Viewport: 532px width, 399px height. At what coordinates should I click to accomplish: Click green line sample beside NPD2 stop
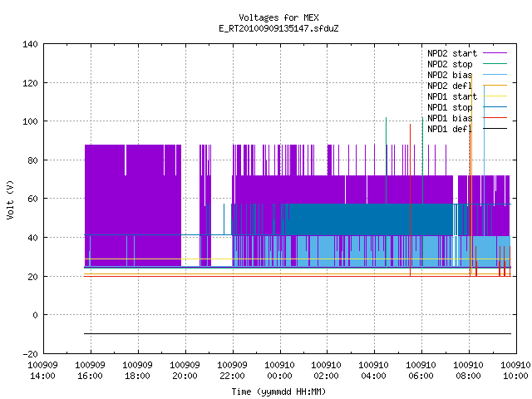(495, 64)
